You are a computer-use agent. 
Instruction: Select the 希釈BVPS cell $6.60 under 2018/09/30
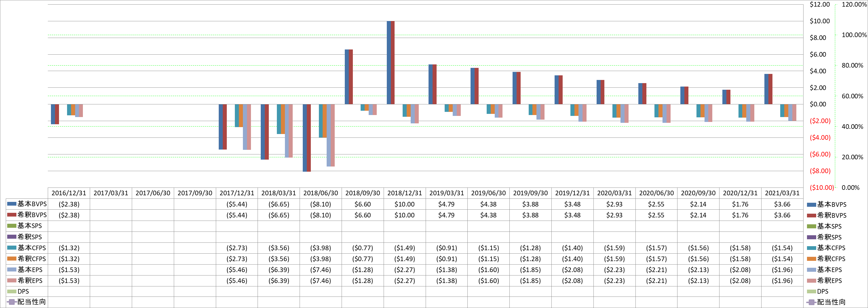[363, 215]
